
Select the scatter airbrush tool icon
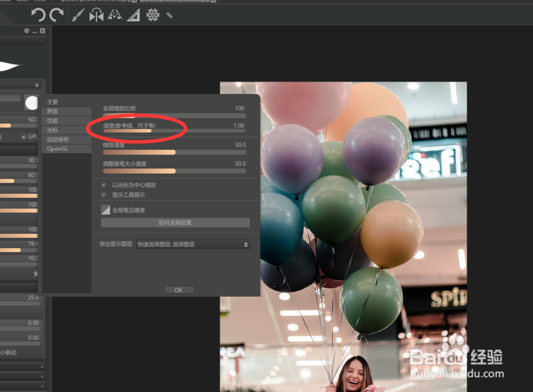pyautogui.click(x=115, y=15)
